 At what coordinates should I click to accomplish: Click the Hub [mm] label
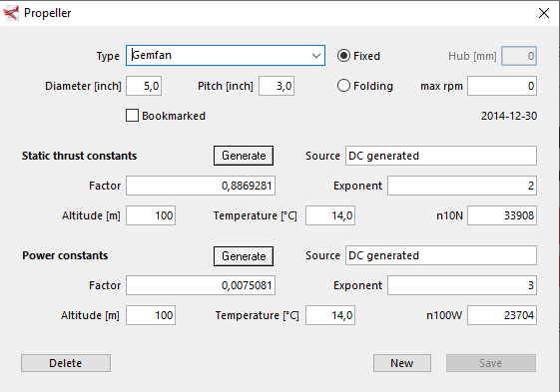point(472,56)
